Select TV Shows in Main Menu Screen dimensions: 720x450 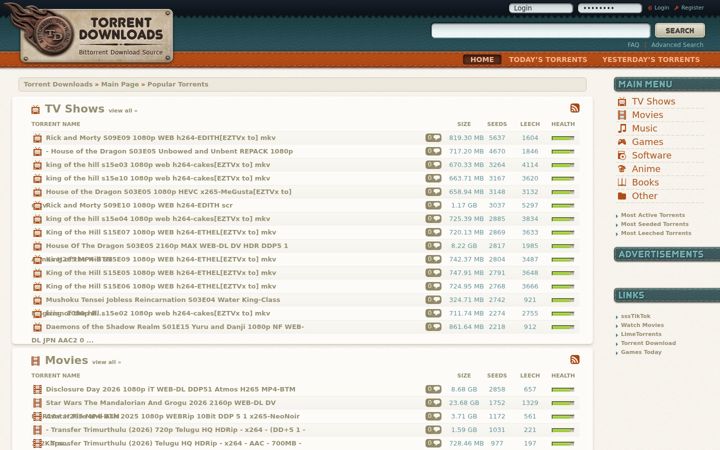coord(653,101)
